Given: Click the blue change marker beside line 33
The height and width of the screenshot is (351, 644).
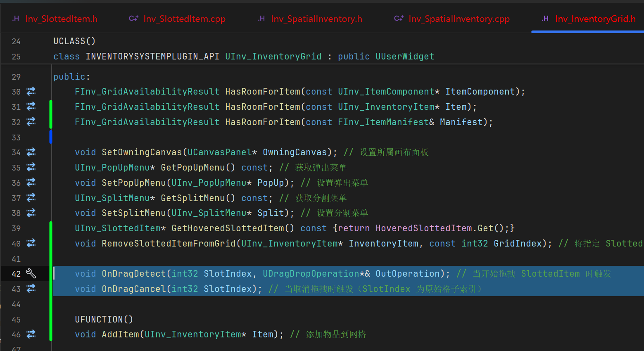Looking at the screenshot, I should point(51,137).
